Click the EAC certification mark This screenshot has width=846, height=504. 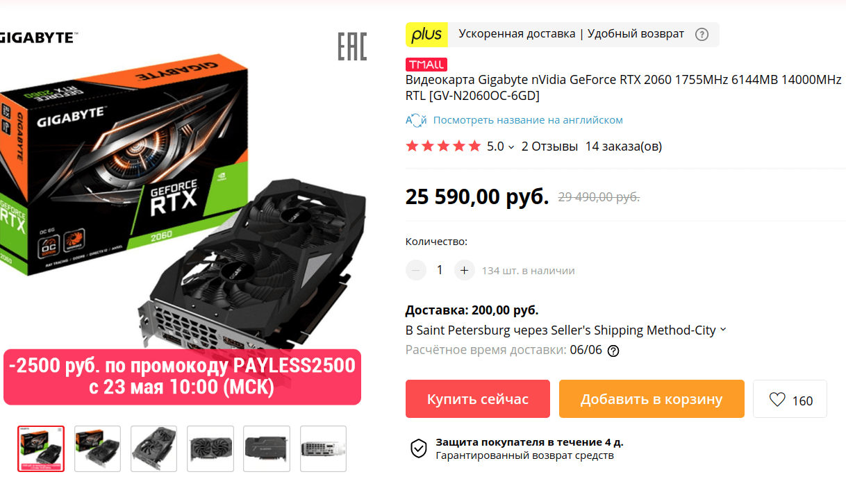[352, 47]
